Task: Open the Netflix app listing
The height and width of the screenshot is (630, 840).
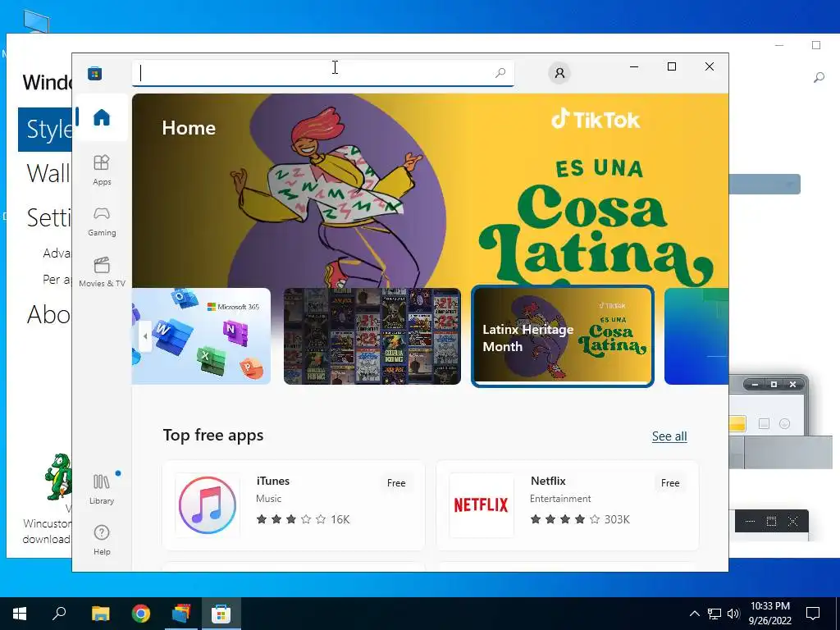Action: (x=568, y=505)
